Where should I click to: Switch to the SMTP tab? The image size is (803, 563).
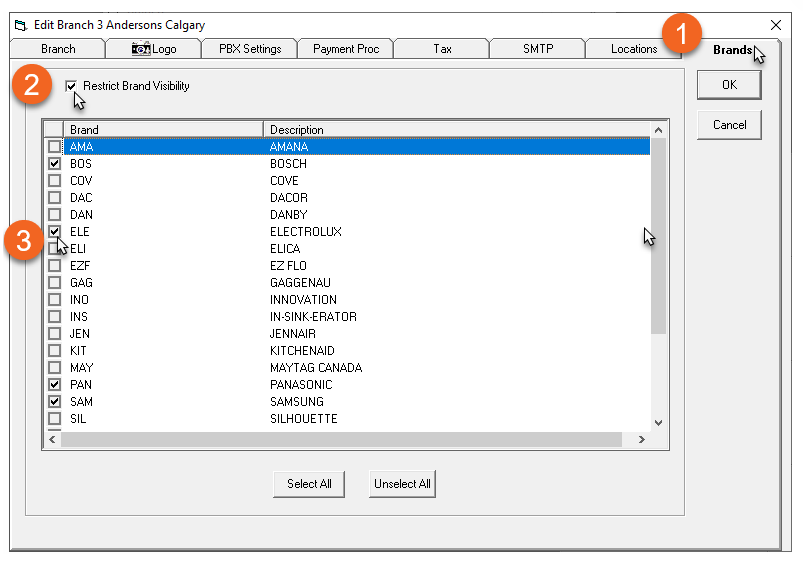pos(538,49)
